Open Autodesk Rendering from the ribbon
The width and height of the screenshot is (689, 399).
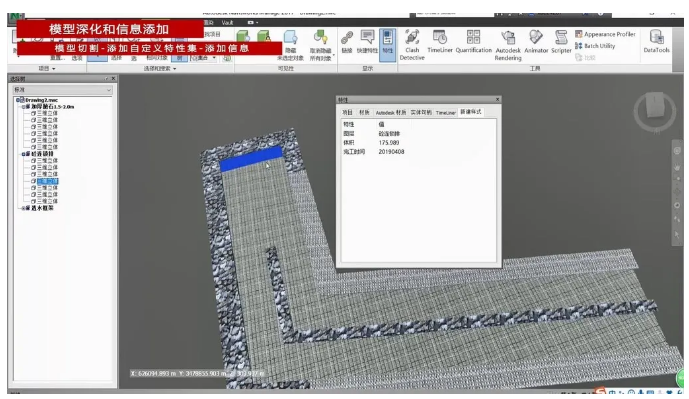click(x=508, y=45)
